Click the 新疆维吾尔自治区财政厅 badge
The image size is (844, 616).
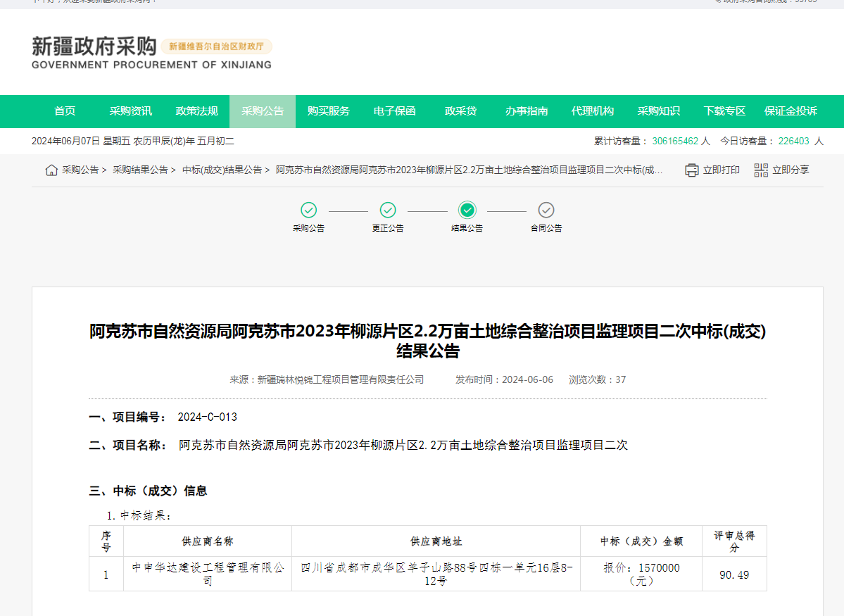point(217,46)
